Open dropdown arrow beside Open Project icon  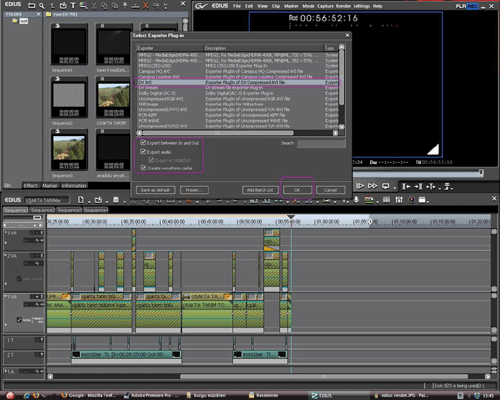click(107, 202)
